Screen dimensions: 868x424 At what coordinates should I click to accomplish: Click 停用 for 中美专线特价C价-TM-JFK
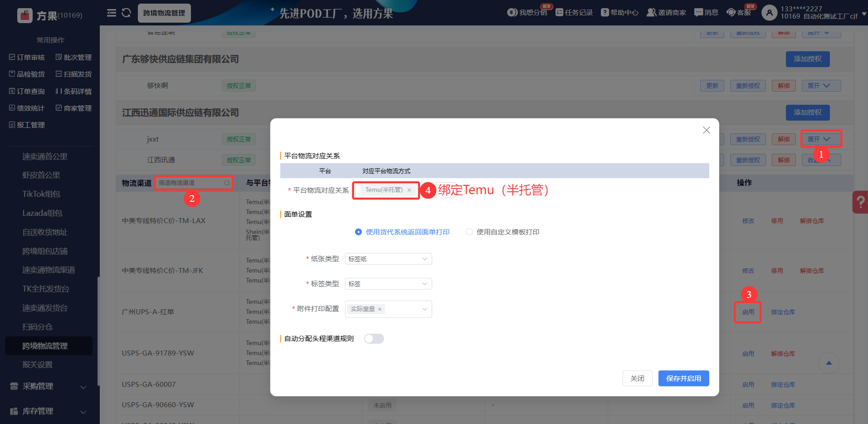coord(777,271)
